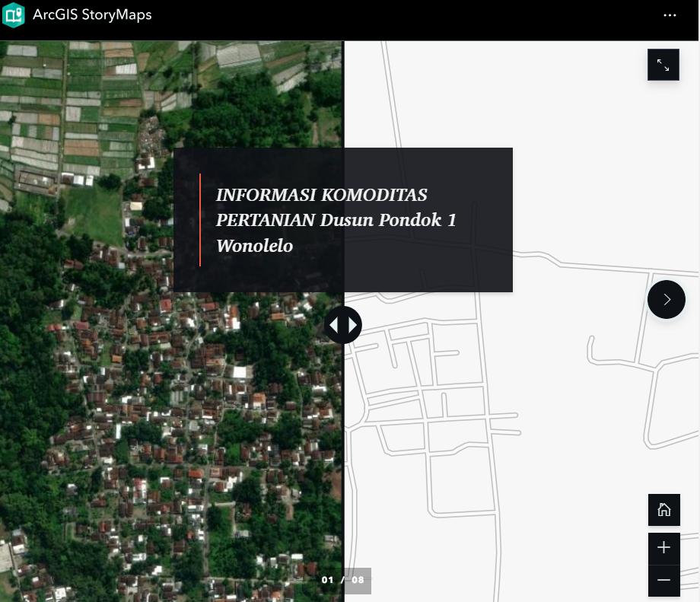Viewport: 700px width, 602px height.
Task: Zoom out on the map
Action: pyautogui.click(x=664, y=580)
